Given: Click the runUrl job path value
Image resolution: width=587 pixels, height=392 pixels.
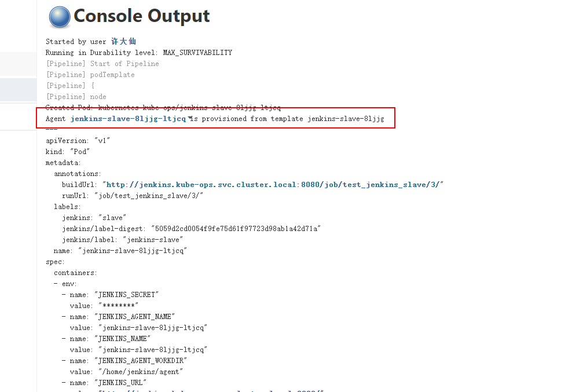Looking at the screenshot, I should tap(149, 196).
